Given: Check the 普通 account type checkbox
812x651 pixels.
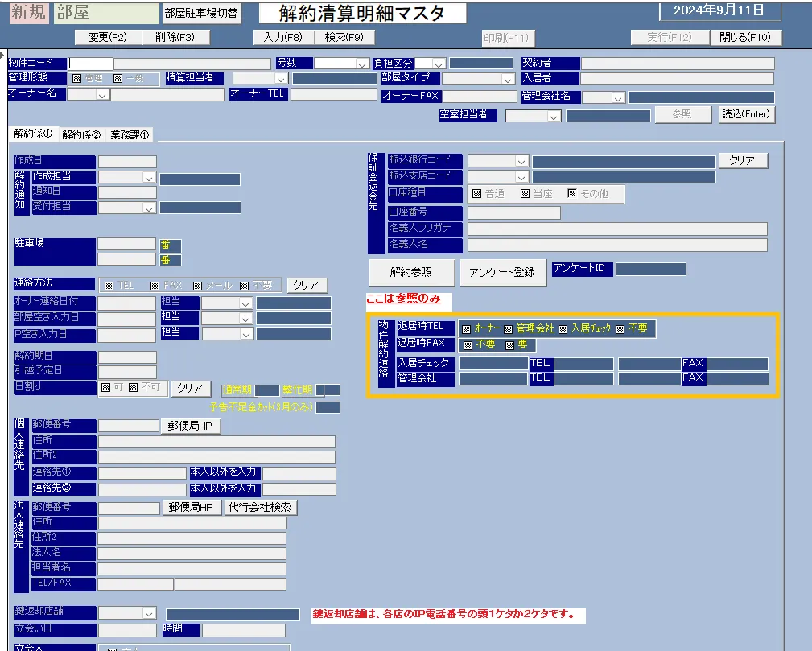Looking at the screenshot, I should [x=476, y=194].
